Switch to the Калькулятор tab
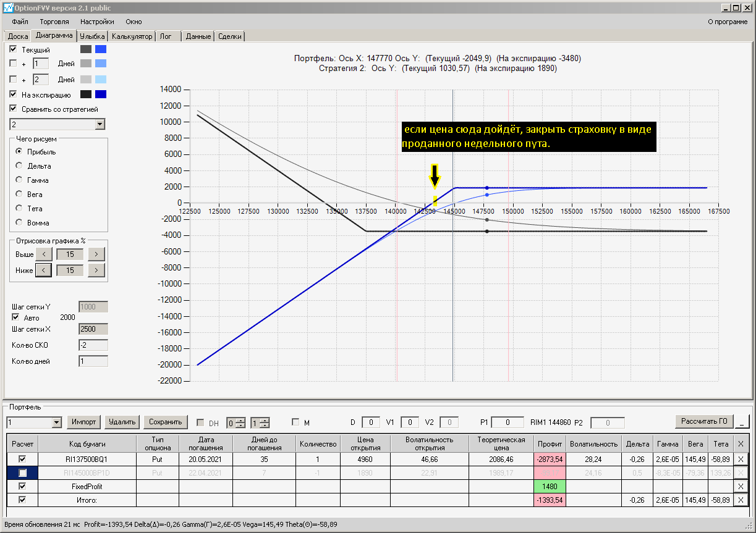This screenshot has height=533, width=756. 132,36
